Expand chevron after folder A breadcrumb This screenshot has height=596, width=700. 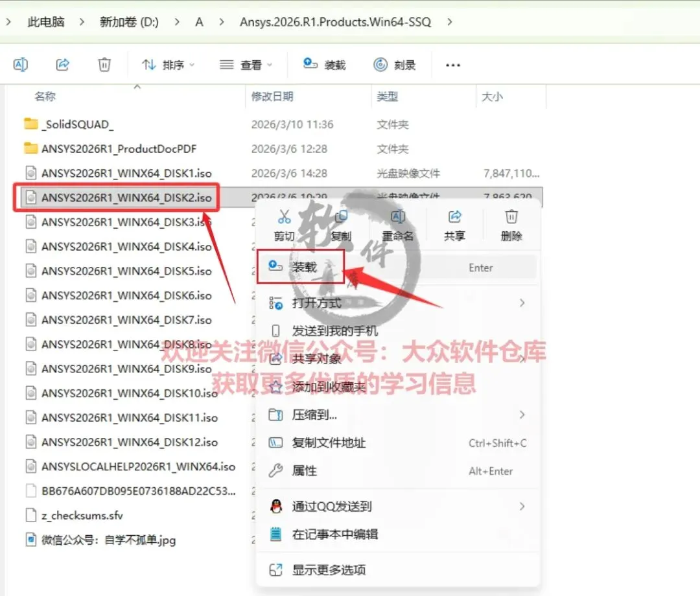[222, 22]
